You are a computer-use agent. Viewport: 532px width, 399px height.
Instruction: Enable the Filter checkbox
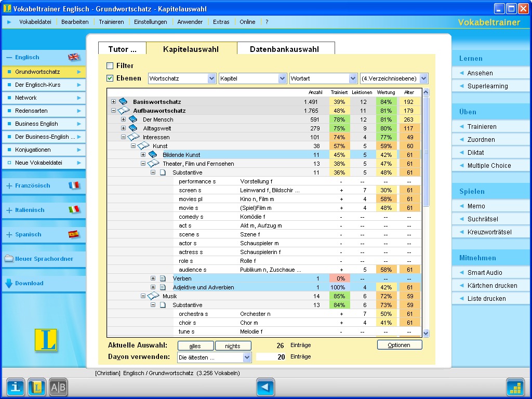pyautogui.click(x=110, y=65)
